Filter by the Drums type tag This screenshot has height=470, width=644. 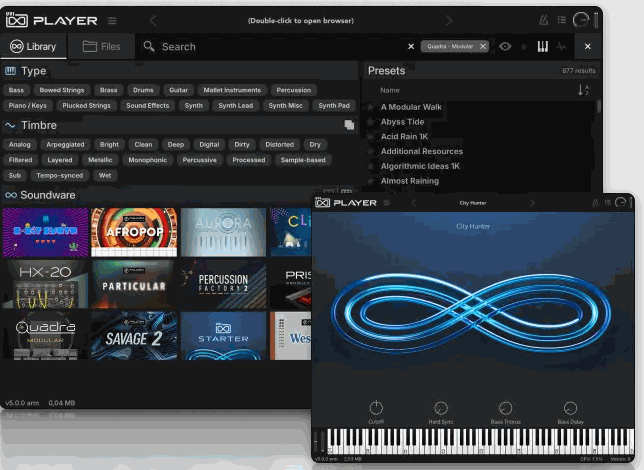click(x=143, y=90)
